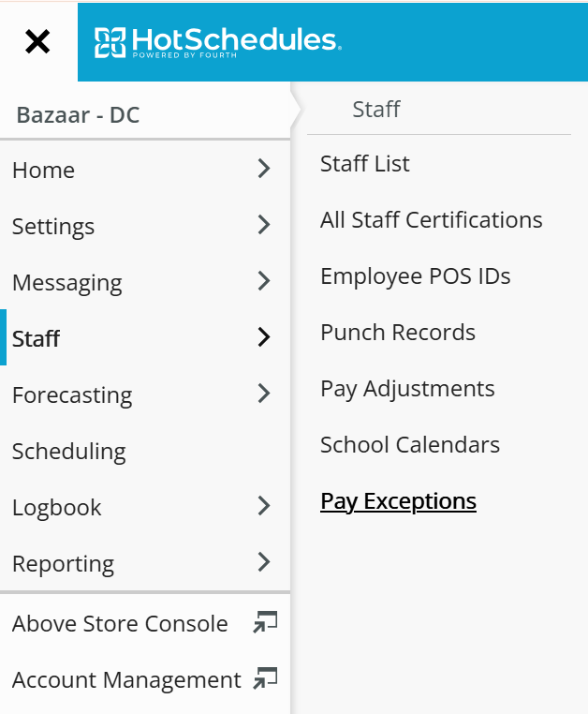This screenshot has width=588, height=714.
Task: Open the Home menu item
Action: (145, 170)
